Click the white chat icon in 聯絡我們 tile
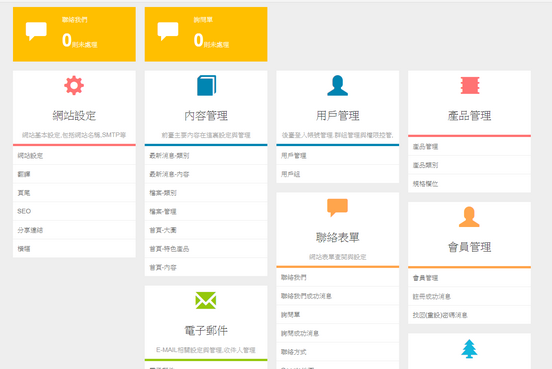 (36, 31)
